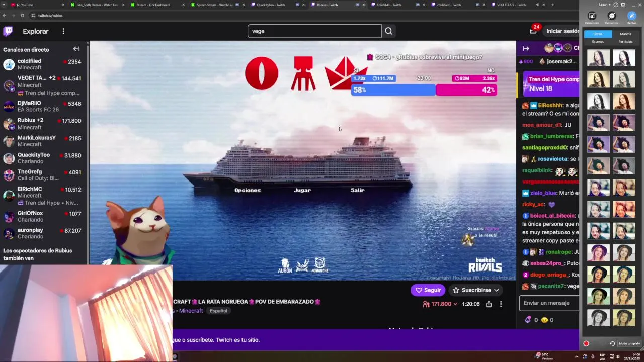644x362 pixels.
Task: Select the Marcos tab
Action: point(625,34)
